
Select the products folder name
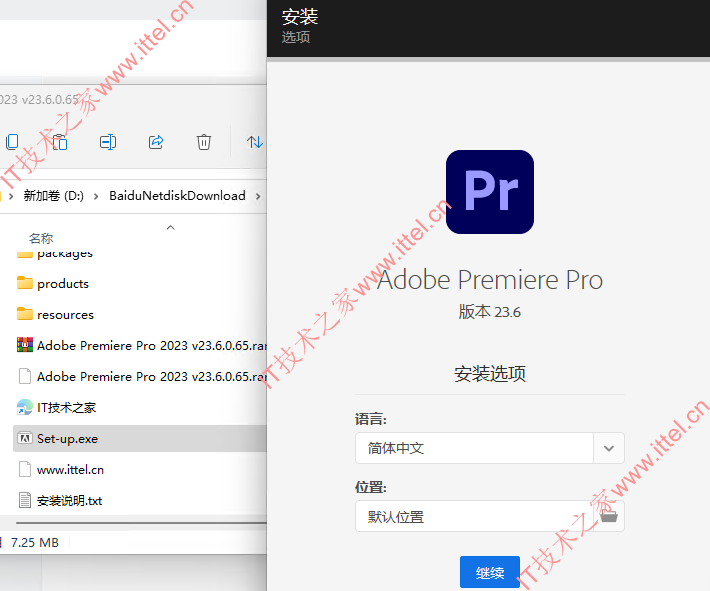63,284
